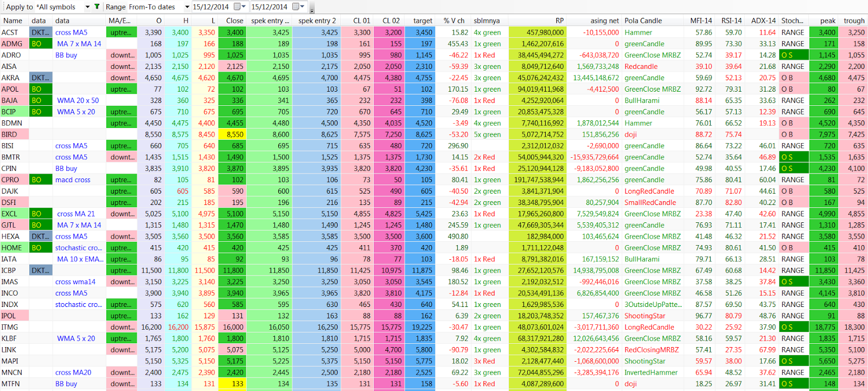Sort by the Name column header
The width and height of the screenshot is (868, 391).
coord(14,21)
